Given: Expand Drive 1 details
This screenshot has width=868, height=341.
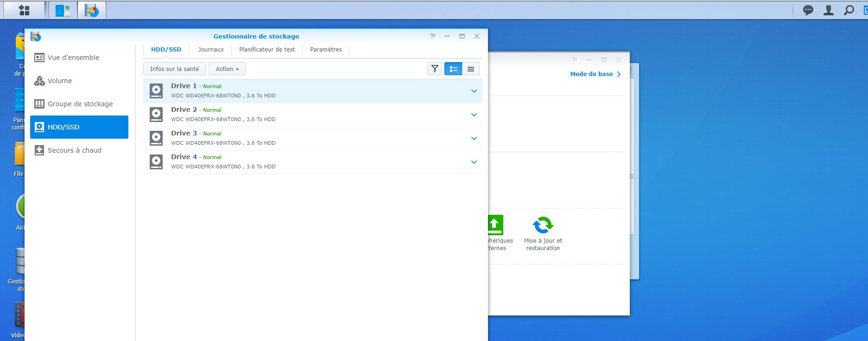Looking at the screenshot, I should pyautogui.click(x=474, y=91).
